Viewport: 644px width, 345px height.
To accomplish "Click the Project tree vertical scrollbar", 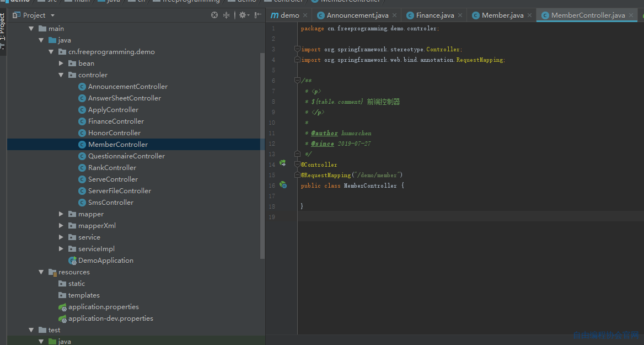I will (262, 156).
